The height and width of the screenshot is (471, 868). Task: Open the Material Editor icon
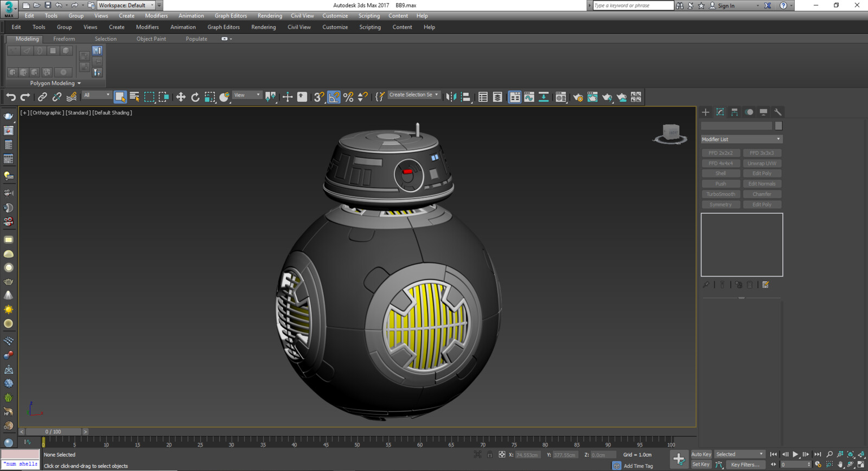point(561,97)
